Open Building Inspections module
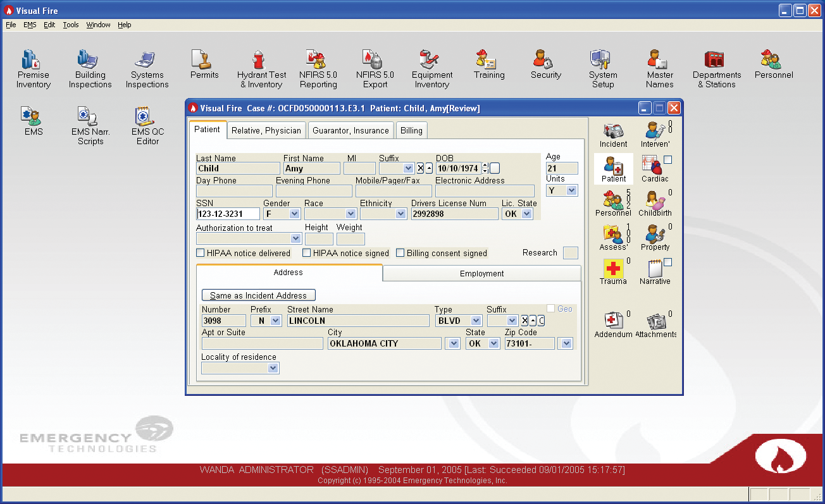The width and height of the screenshot is (825, 504). tap(90, 69)
